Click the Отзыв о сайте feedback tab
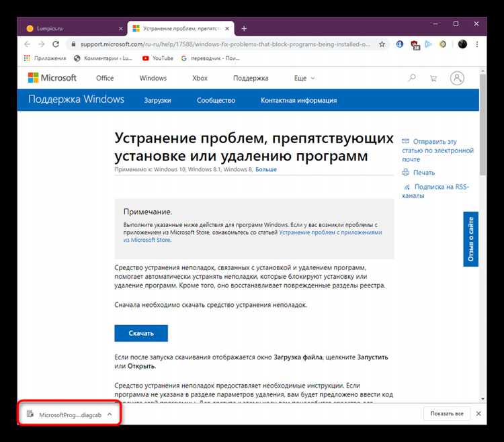504x442 pixels. [470, 239]
